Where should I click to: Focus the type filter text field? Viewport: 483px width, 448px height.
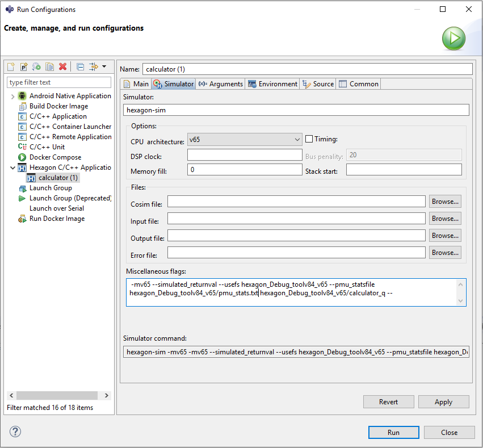[59, 82]
